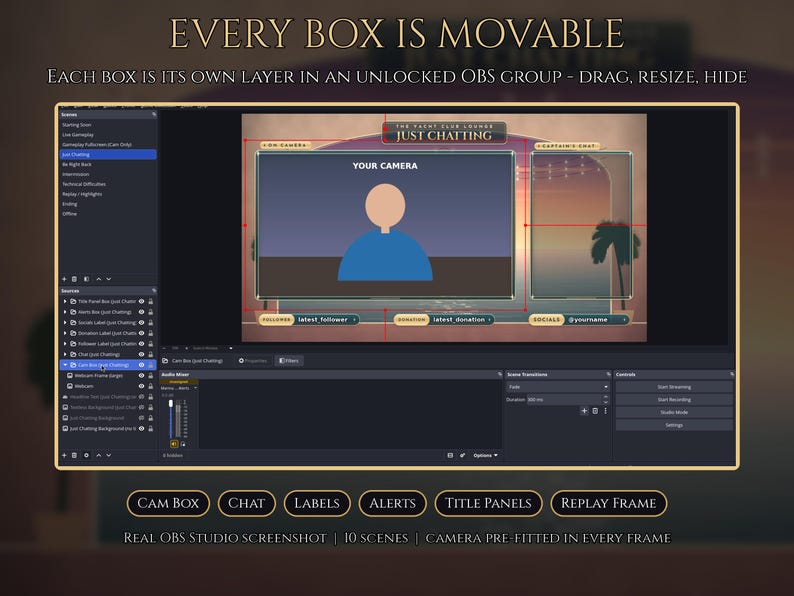Select the Replay / Highlights scene
This screenshot has height=596, width=794.
coord(108,194)
